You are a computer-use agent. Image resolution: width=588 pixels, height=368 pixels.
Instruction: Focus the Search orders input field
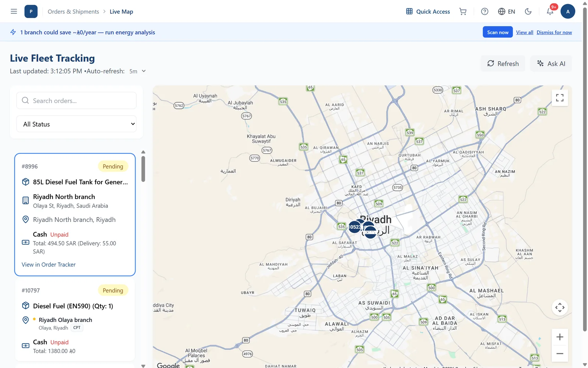tap(76, 100)
